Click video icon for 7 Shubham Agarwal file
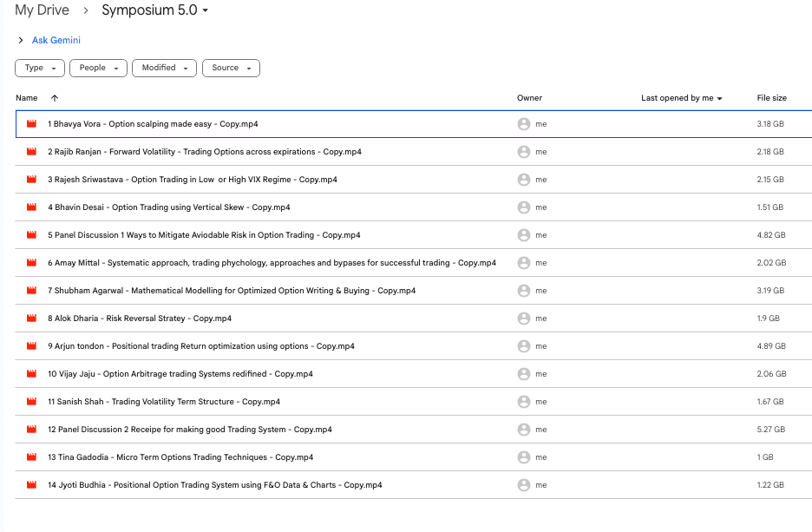812x532 pixels. [x=31, y=291]
